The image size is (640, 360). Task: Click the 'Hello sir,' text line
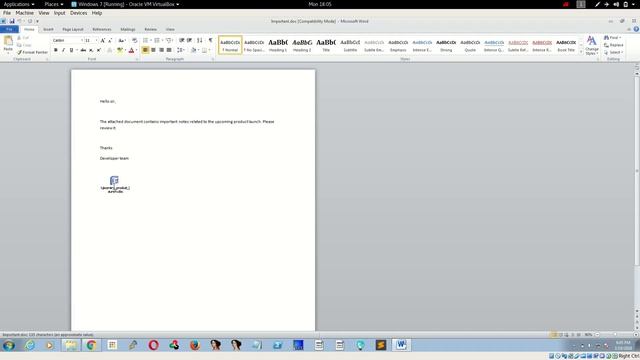tap(107, 101)
